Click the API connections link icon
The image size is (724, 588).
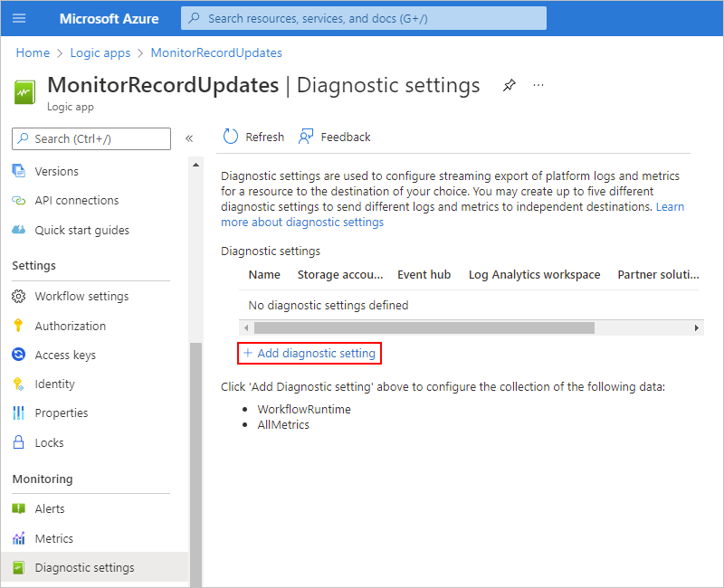(18, 200)
